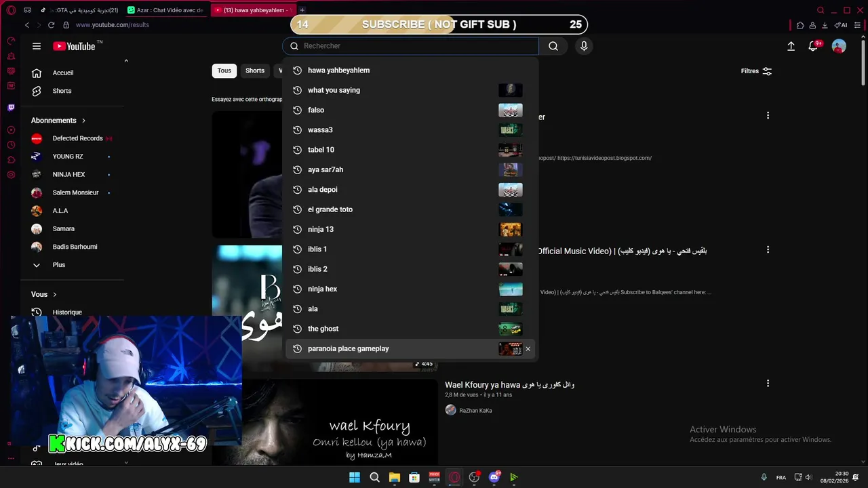868x488 pixels.
Task: Open Opera extensions cube icon
Action: [x=800, y=25]
